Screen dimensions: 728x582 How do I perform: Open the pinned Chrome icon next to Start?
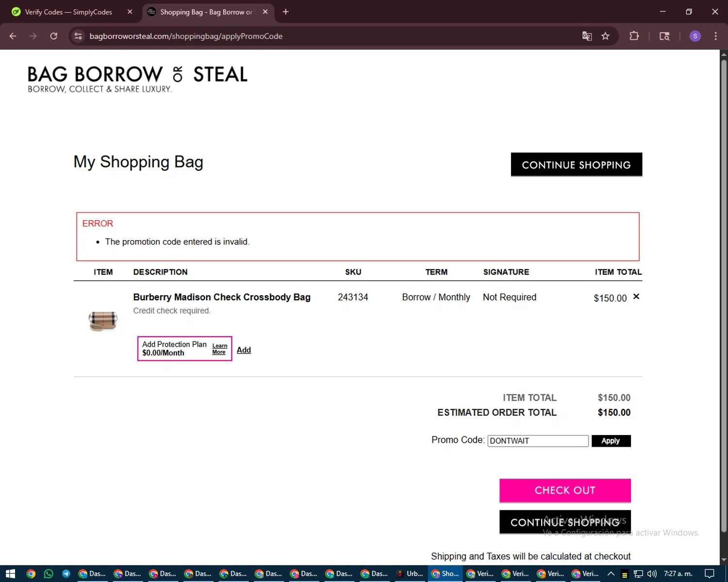31,574
